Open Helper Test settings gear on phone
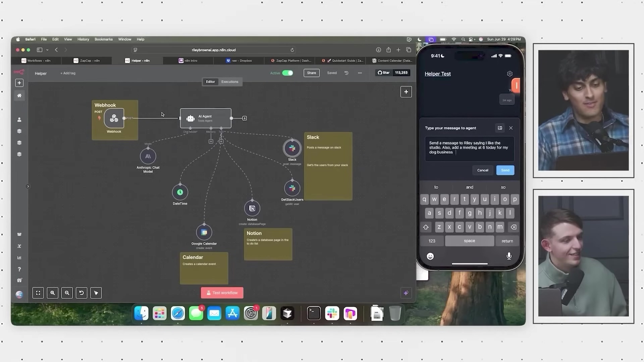The image size is (644, 362). pyautogui.click(x=510, y=74)
